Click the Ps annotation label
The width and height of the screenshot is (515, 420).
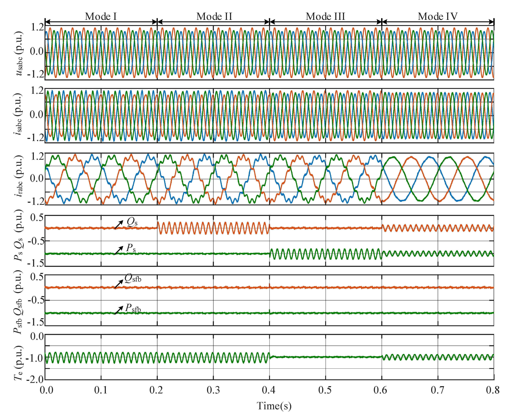pos(131,248)
